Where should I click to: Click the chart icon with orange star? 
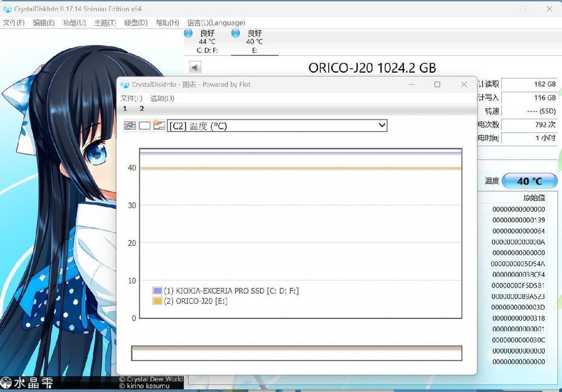pyautogui.click(x=159, y=126)
